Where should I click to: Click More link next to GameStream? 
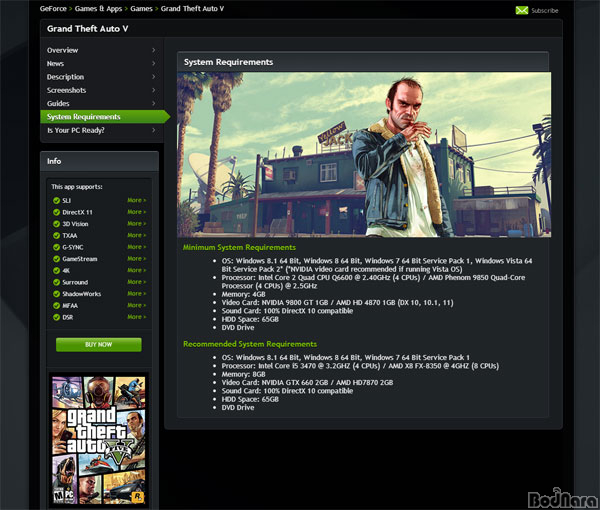point(137,259)
